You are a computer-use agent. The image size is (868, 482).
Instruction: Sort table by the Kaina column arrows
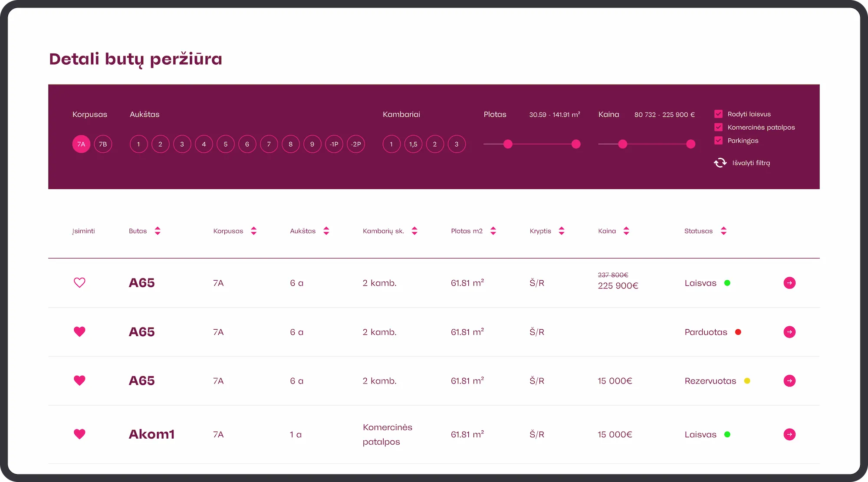pyautogui.click(x=626, y=231)
